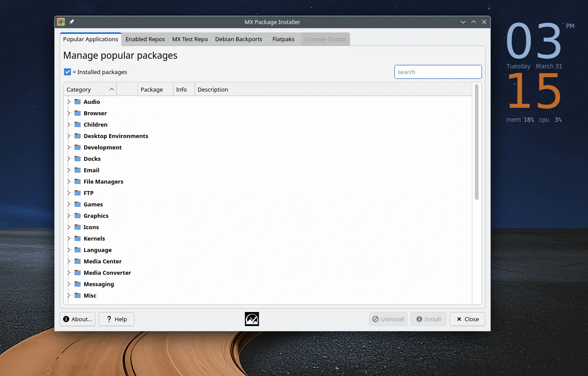The height and width of the screenshot is (376, 588).
Task: Uncheck the Installed packages checkbox
Action: point(67,72)
